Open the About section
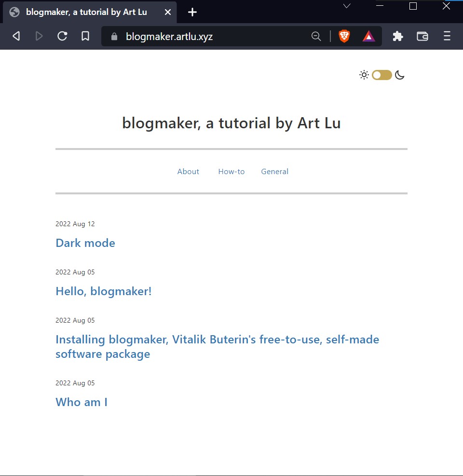This screenshot has height=476, width=463. [x=188, y=171]
